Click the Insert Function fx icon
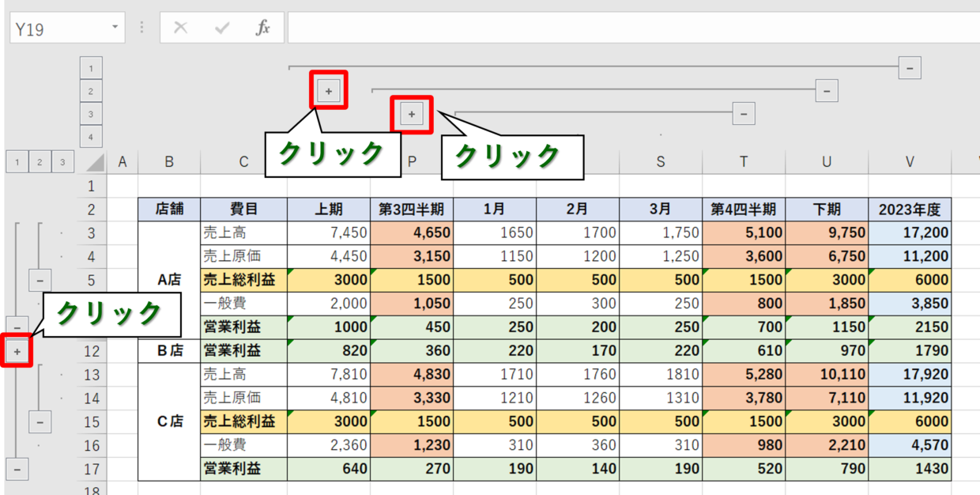This screenshot has height=495, width=980. pyautogui.click(x=262, y=28)
